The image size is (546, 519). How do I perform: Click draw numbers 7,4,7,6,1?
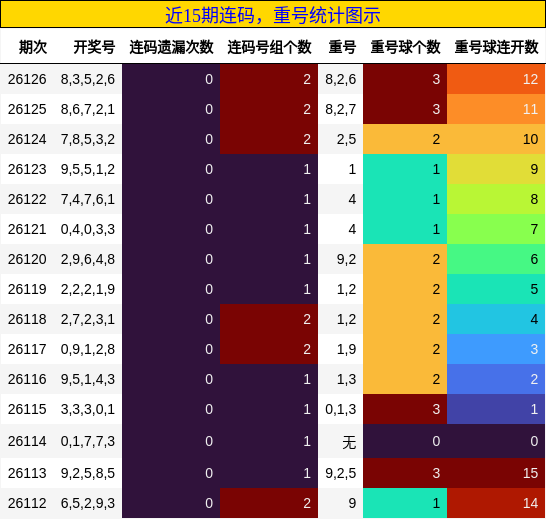88,199
